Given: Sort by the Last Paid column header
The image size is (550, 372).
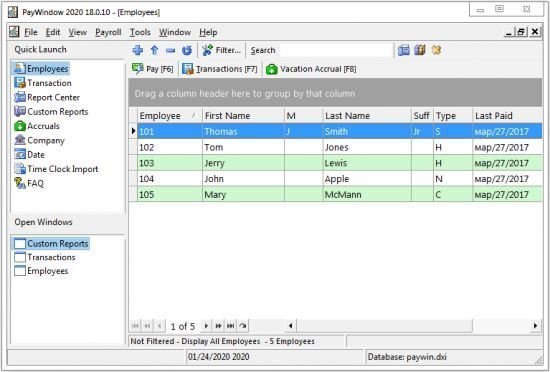Looking at the screenshot, I should click(507, 116).
